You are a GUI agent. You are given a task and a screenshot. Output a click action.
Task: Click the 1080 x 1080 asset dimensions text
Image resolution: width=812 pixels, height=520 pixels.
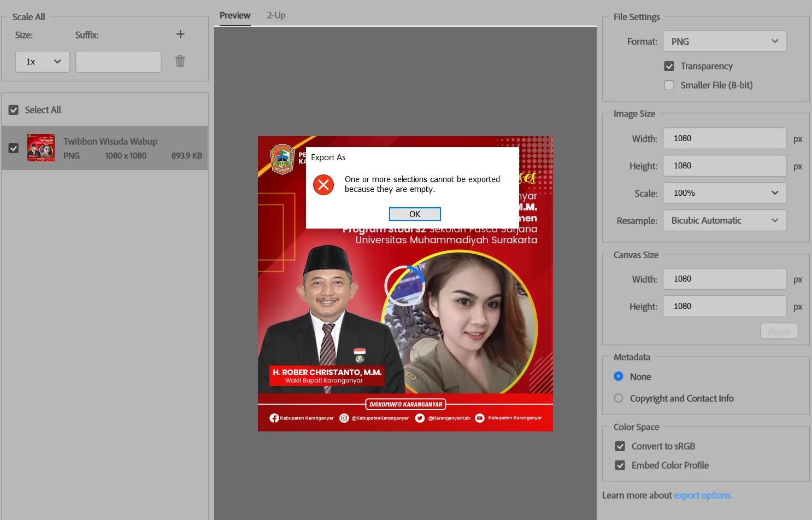[126, 156]
